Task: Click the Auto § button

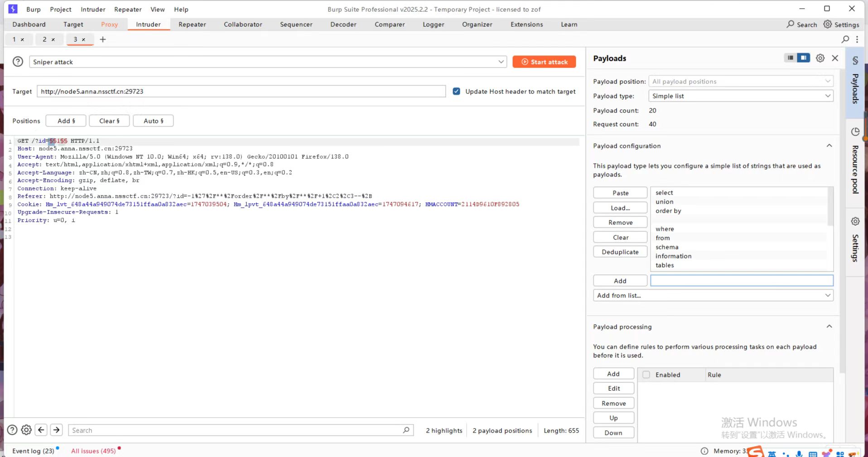Action: (x=153, y=121)
